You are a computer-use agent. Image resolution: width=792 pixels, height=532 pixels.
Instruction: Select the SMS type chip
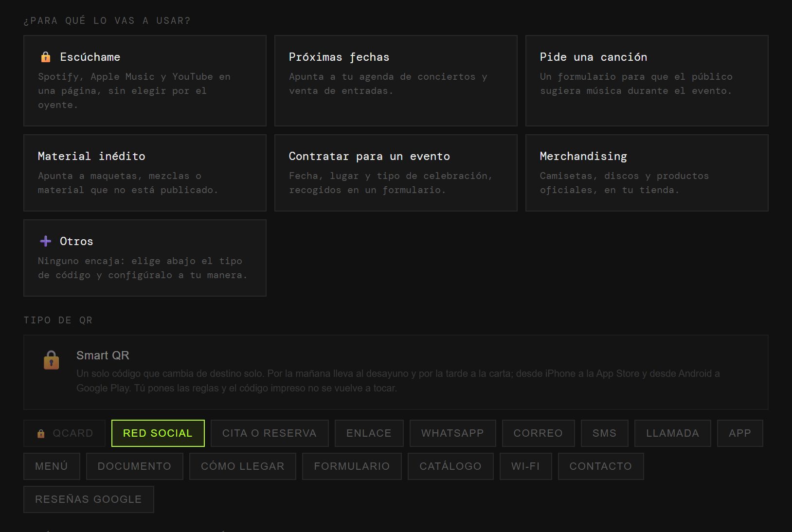[605, 433]
